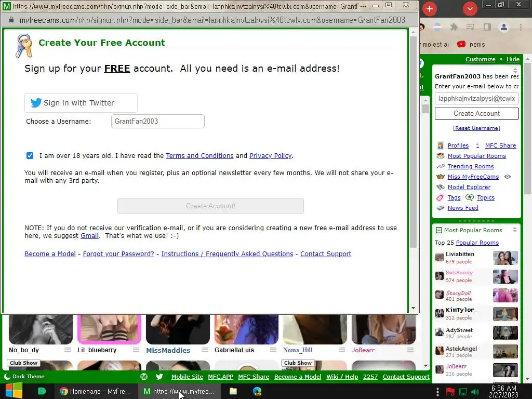This screenshot has height=399, width=532.
Task: Open the Edge browser taskbar icon
Action: 257,391
